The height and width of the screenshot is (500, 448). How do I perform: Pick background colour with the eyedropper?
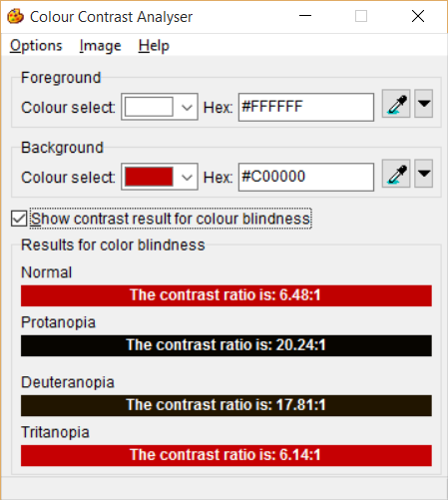tap(396, 174)
